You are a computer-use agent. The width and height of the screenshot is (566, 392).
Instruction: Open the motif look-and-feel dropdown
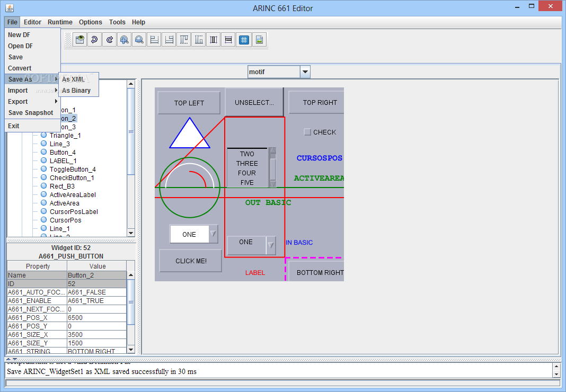click(x=305, y=72)
